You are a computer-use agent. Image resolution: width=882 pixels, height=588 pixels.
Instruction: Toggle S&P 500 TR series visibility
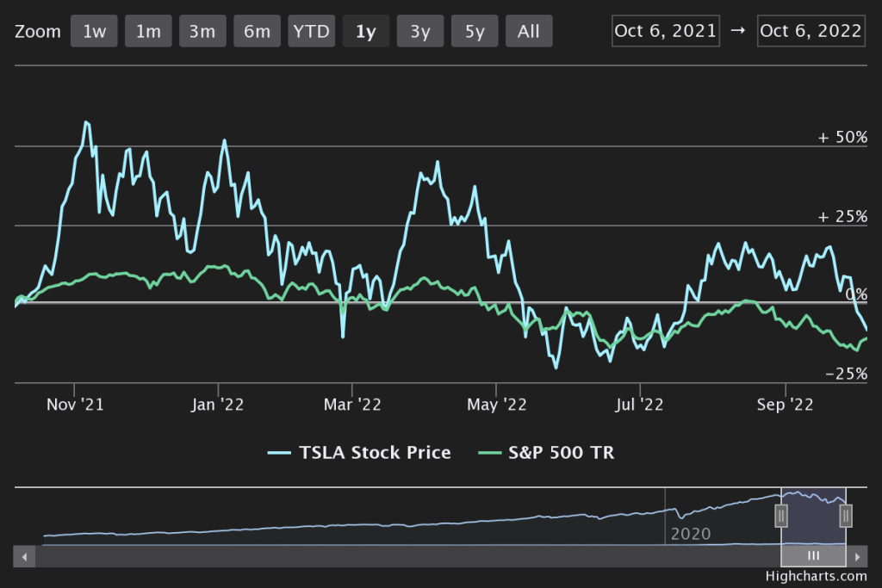(559, 453)
